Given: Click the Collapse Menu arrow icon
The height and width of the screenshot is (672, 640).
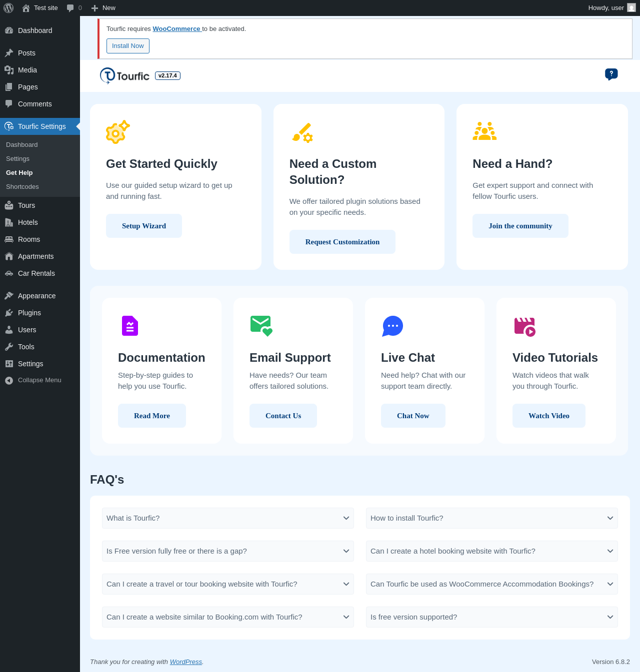Looking at the screenshot, I should pyautogui.click(x=9, y=380).
